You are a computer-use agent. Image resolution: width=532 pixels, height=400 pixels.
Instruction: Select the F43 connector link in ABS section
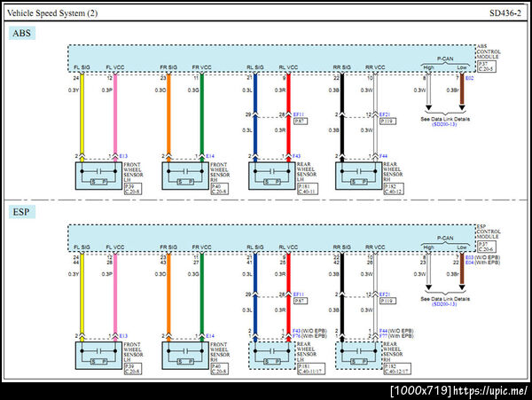click(296, 156)
